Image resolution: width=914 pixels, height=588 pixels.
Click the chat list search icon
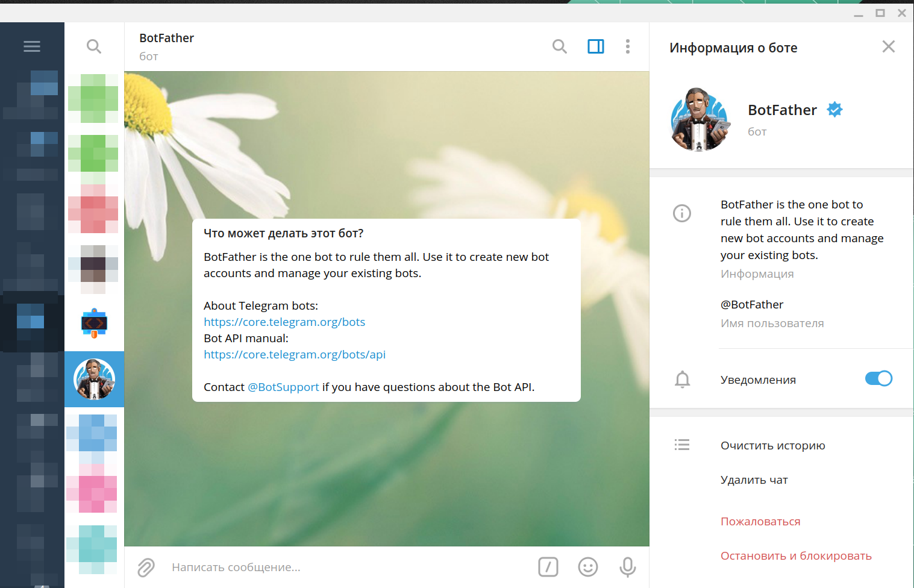click(x=94, y=46)
